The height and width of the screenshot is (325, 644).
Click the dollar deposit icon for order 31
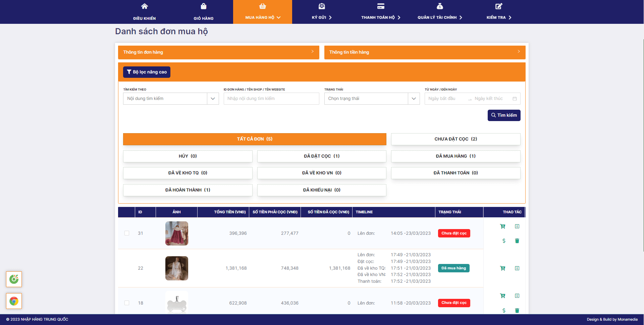coord(504,241)
